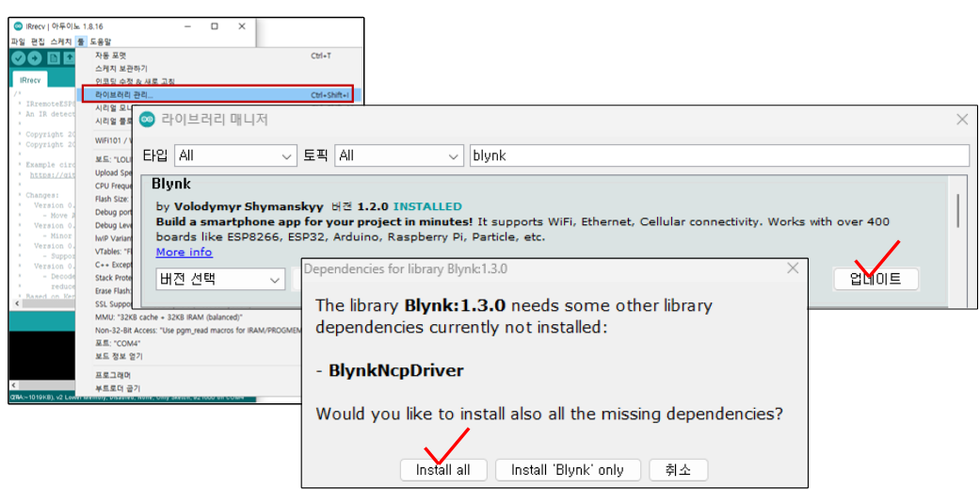Click the Arduino logo in Library Manager title

(147, 119)
